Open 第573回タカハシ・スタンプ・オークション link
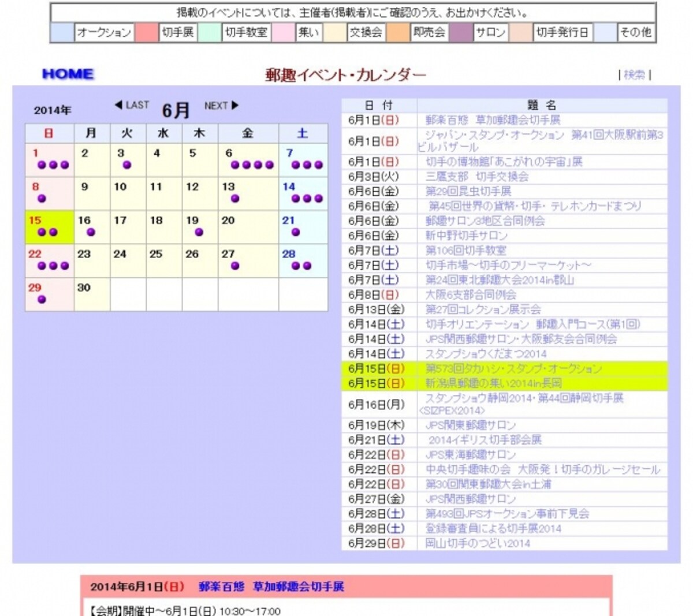 click(513, 368)
